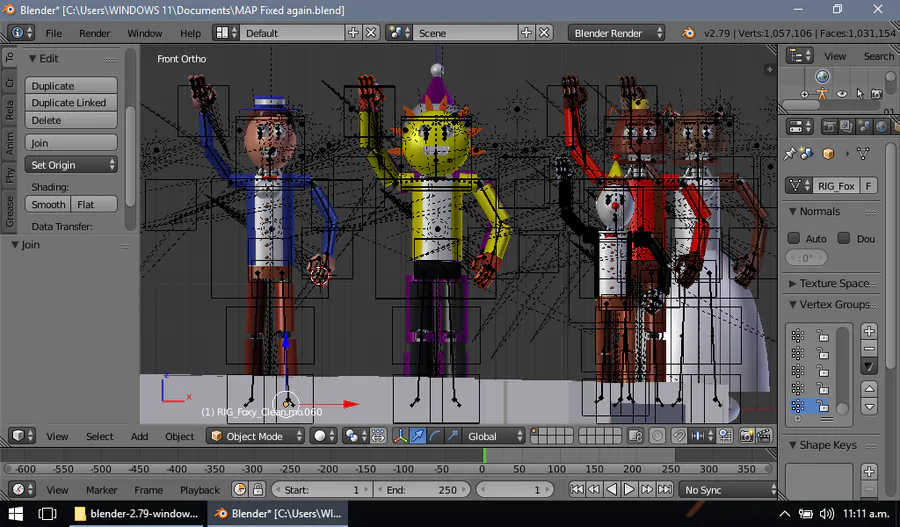Open the Render menu
This screenshot has height=527, width=900.
click(95, 33)
